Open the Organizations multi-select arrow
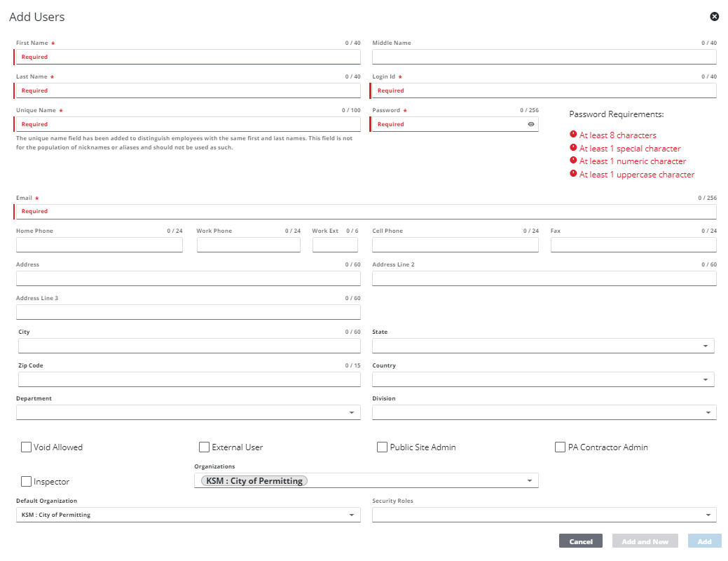 coord(529,480)
